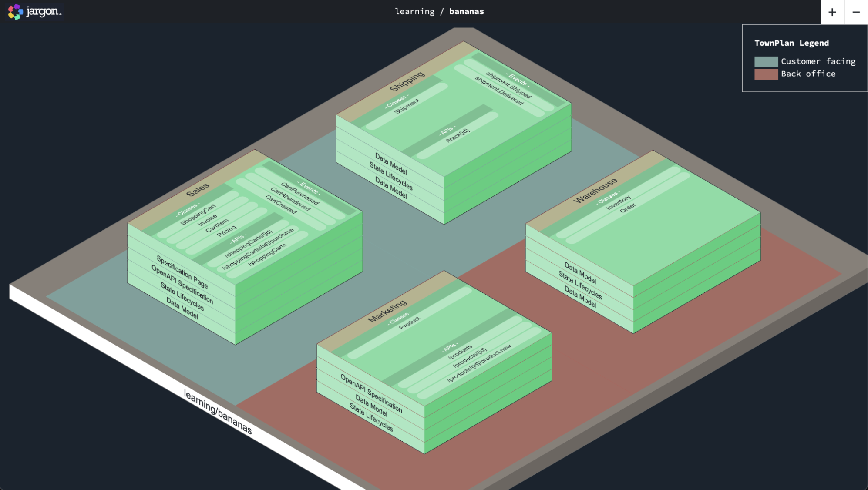Open the ShoppingCart class in Sales
This screenshot has width=868, height=490.
click(198, 215)
